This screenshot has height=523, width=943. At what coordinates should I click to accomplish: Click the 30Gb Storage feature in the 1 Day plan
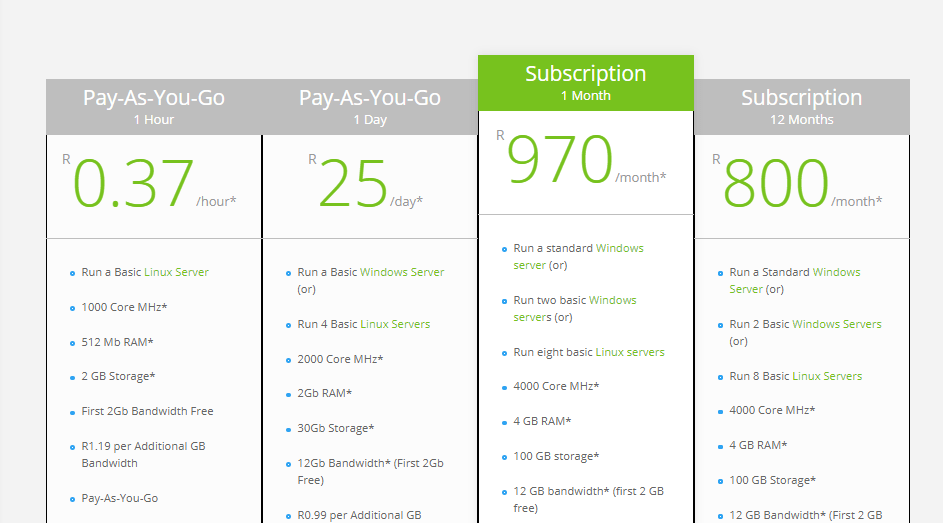coord(335,428)
